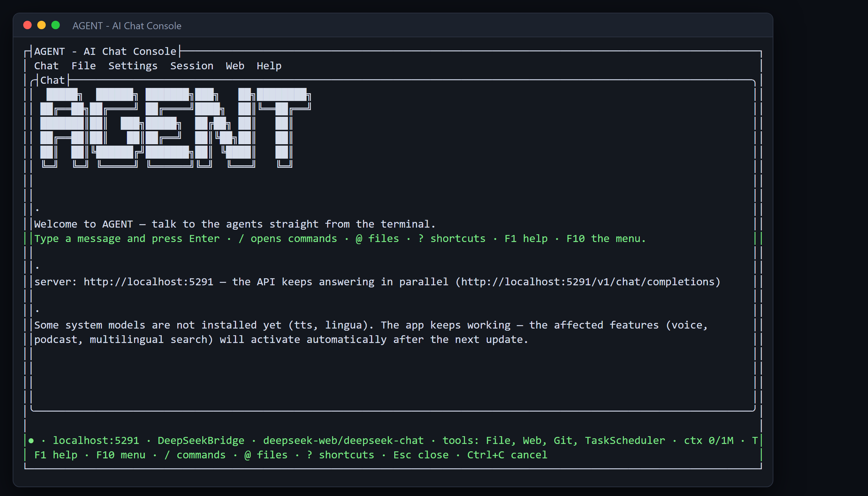Screen dimensions: 868x496
Task: Click 'DeepSeekBridge' in the status bar
Action: pos(201,440)
